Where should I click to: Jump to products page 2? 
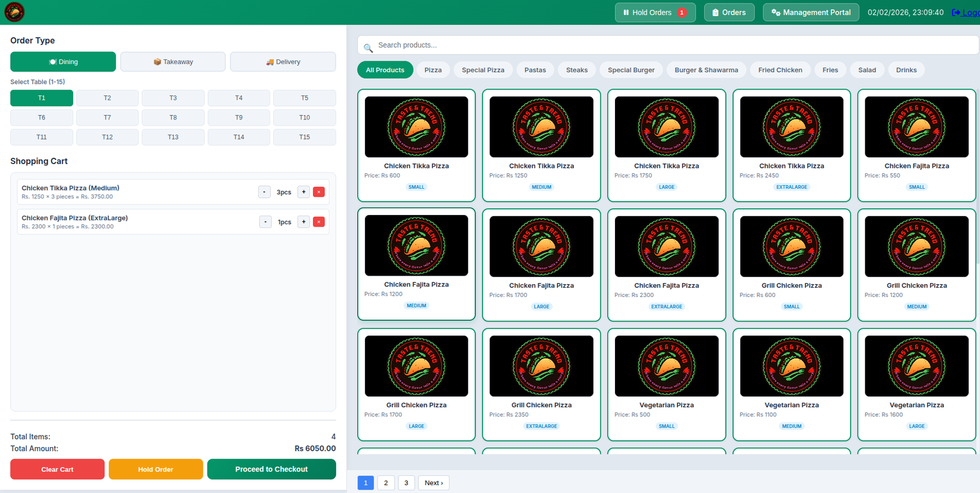tap(386, 483)
